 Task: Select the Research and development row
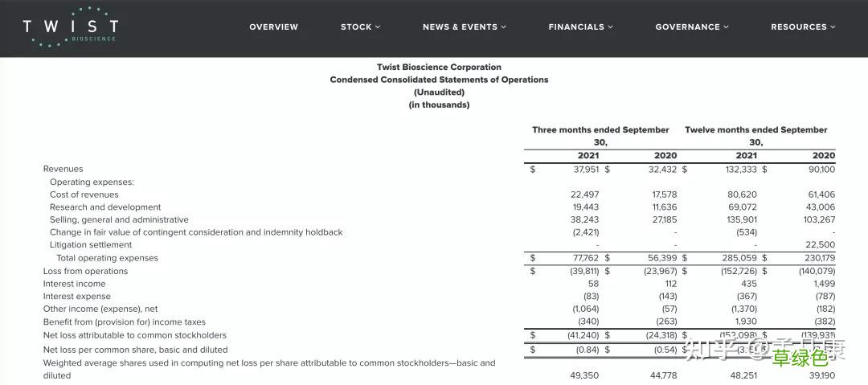105,207
